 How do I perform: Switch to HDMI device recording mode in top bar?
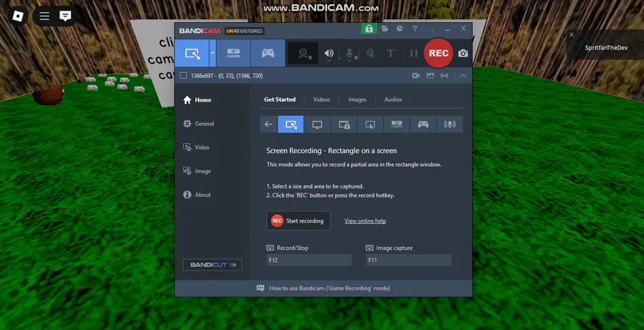point(233,53)
